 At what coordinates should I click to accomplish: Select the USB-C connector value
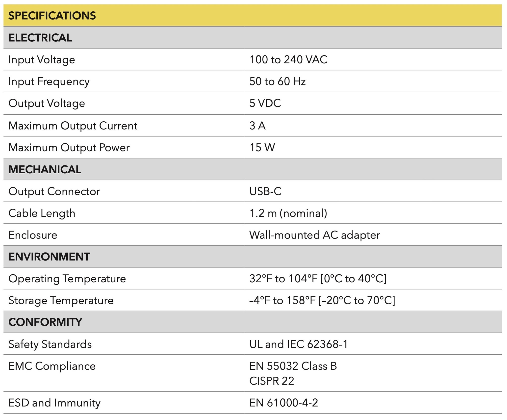(265, 191)
